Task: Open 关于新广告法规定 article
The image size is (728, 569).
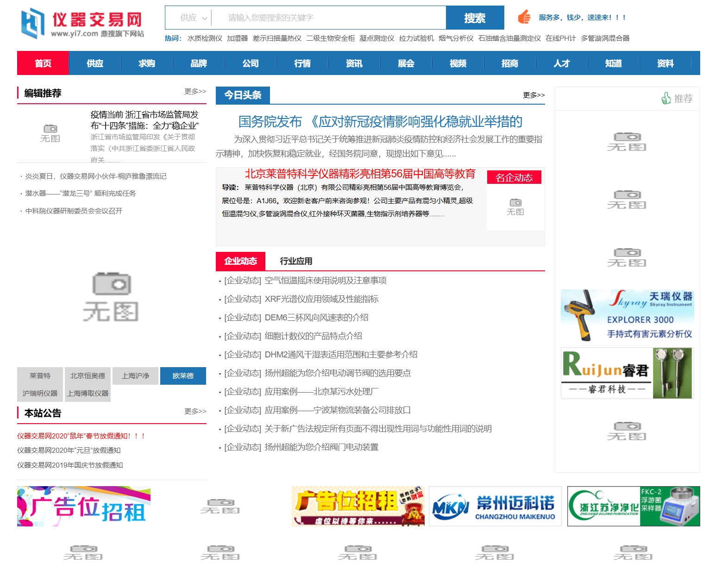Action: click(x=378, y=429)
